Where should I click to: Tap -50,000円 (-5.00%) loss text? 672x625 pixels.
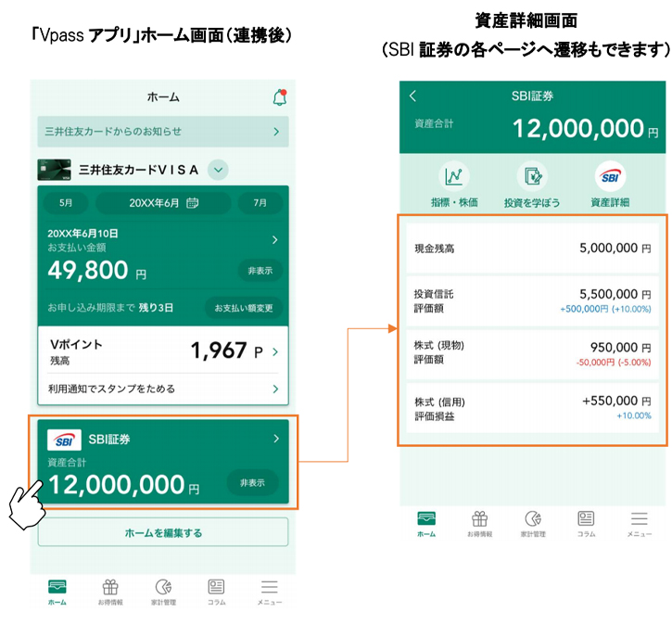pos(614,363)
